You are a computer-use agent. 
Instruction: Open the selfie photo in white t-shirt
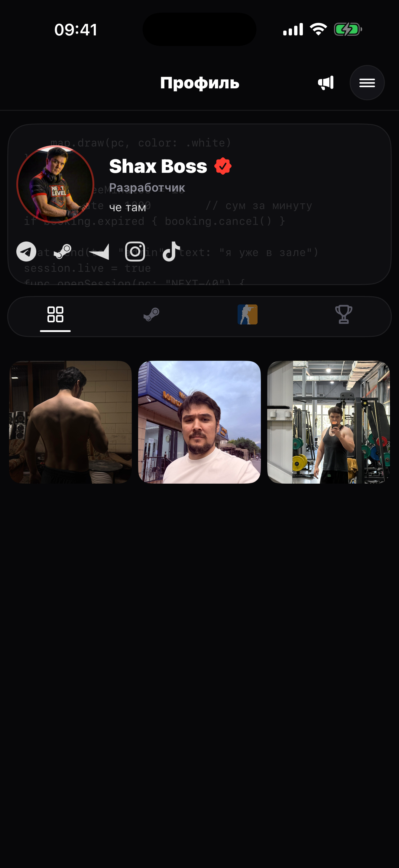199,422
